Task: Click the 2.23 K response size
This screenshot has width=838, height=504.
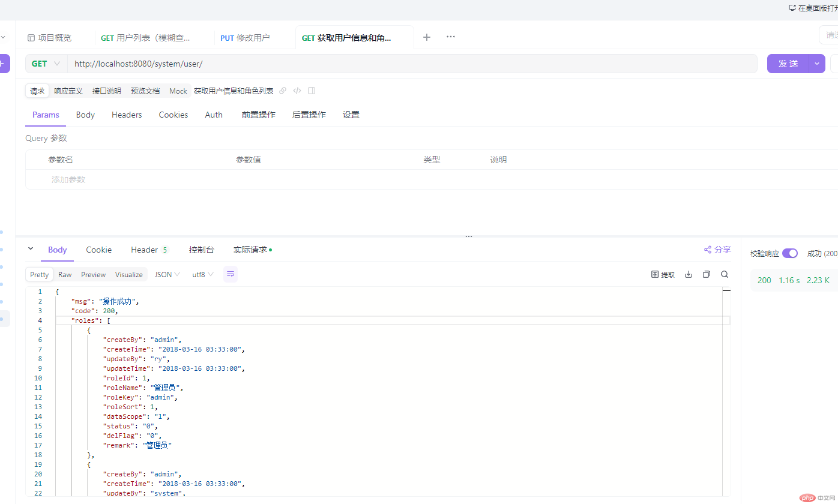Action: (818, 280)
